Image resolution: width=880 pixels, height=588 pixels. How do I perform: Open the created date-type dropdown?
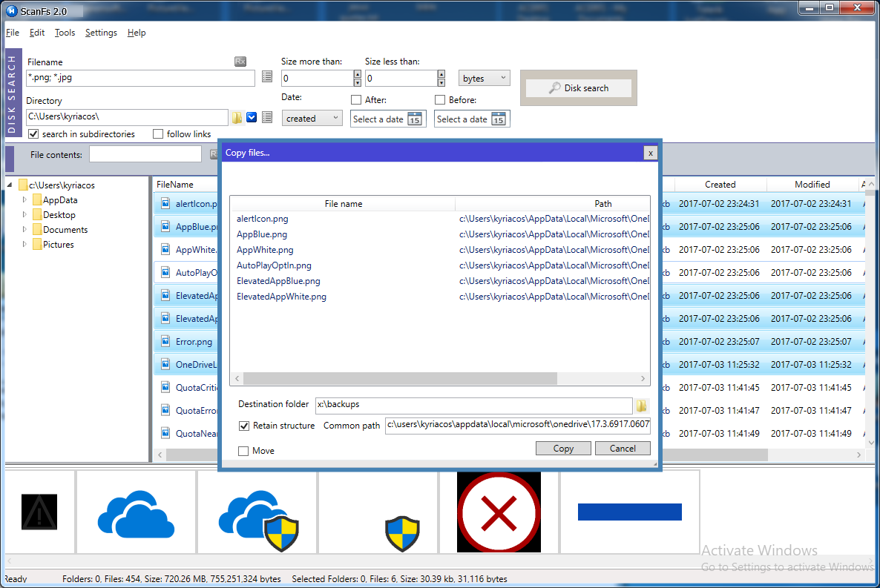(312, 118)
